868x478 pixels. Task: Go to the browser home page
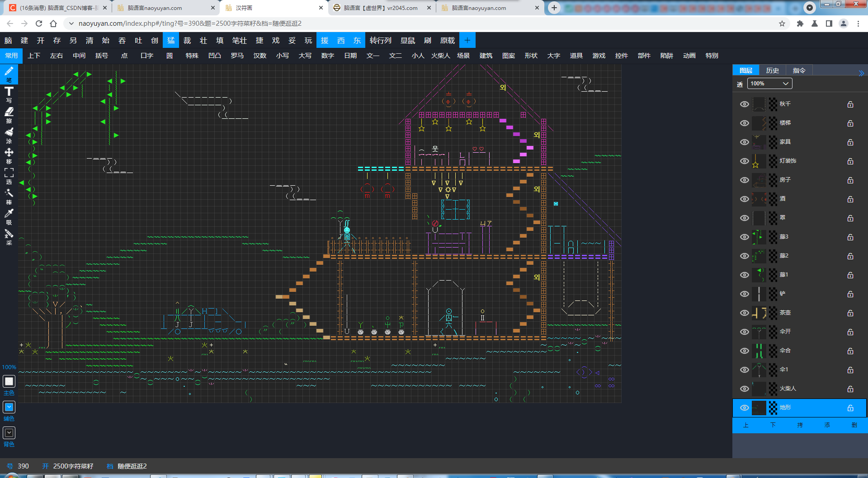(x=53, y=23)
